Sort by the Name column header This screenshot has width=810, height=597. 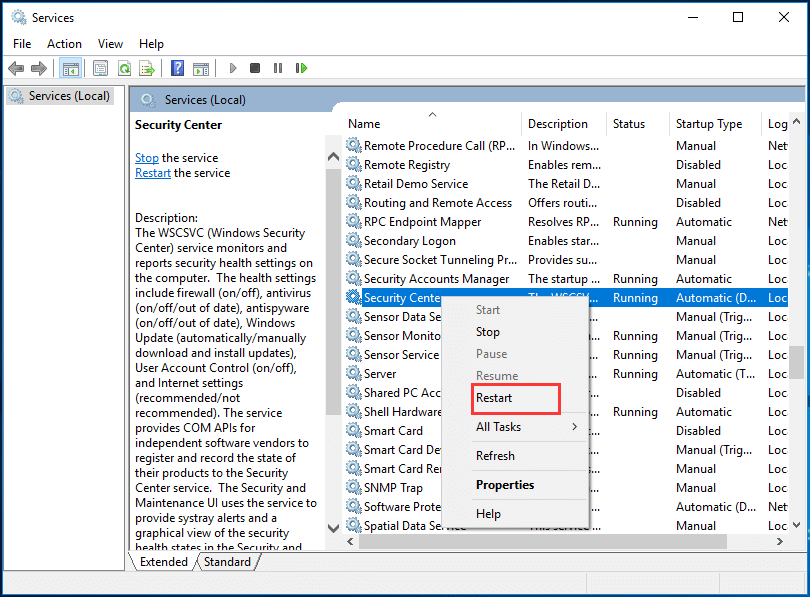pos(432,124)
